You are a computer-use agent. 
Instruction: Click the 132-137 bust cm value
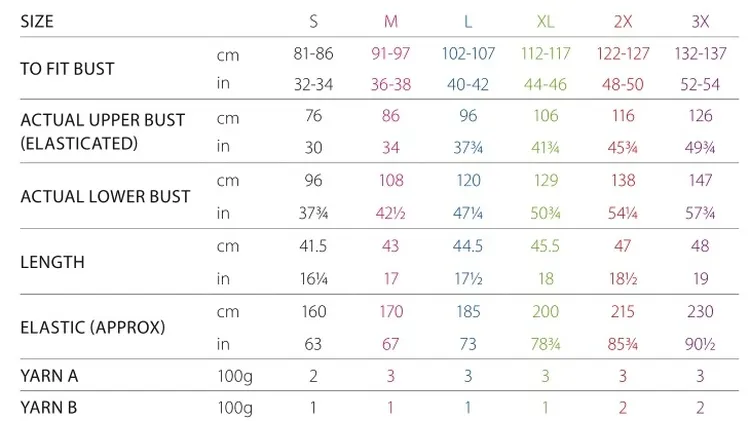(x=700, y=54)
